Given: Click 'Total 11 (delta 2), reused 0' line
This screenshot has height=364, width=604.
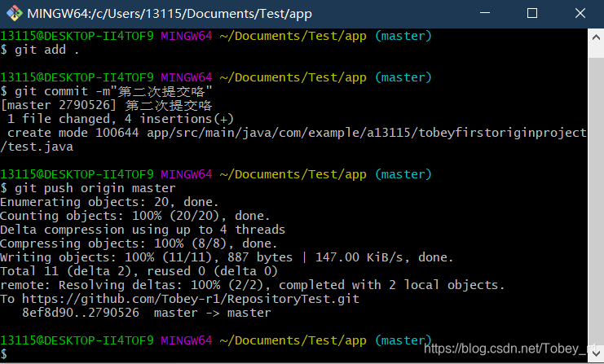Looking at the screenshot, I should (139, 271).
